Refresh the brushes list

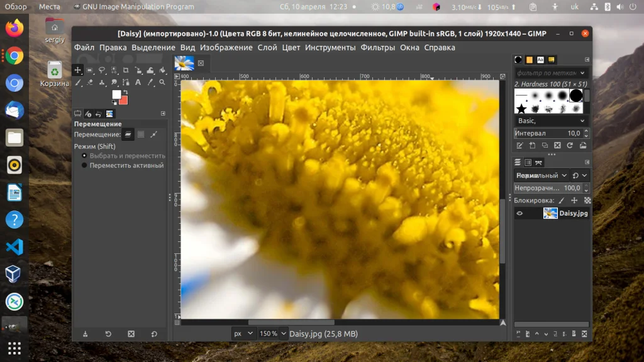point(570,145)
